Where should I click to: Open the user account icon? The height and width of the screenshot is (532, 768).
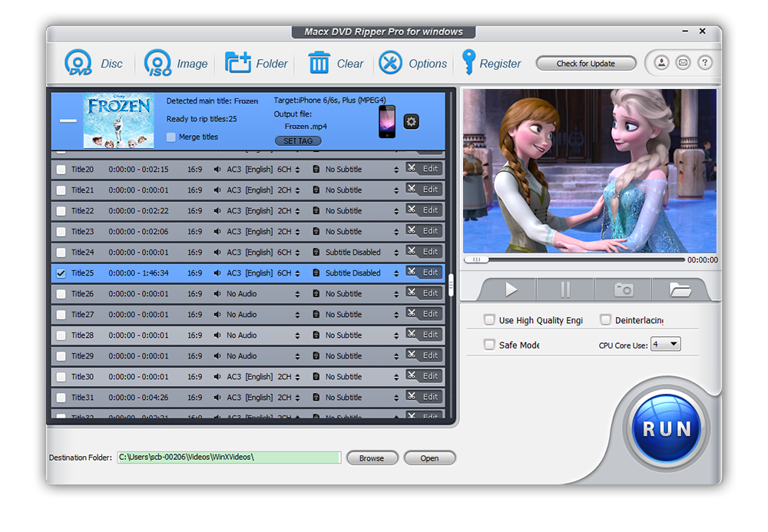pyautogui.click(x=661, y=63)
